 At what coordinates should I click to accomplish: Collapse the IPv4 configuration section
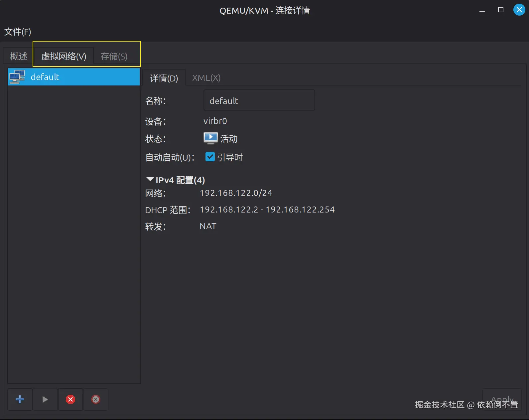(x=150, y=180)
